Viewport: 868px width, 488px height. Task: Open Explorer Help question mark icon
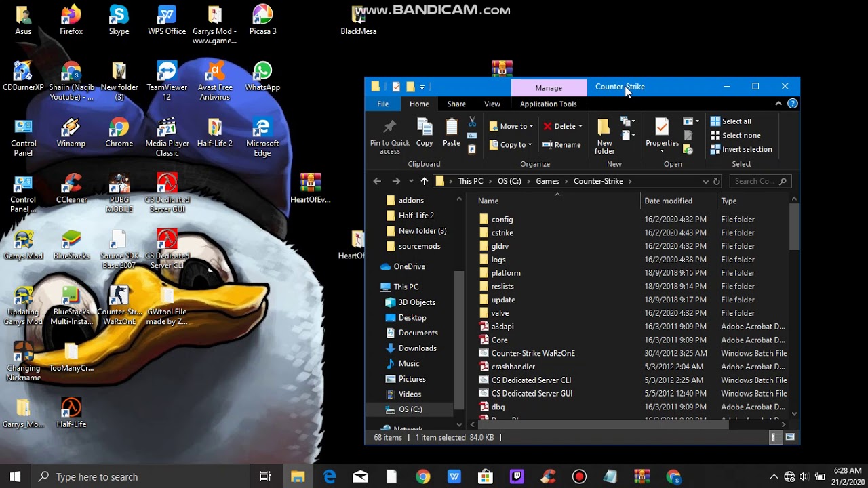(793, 104)
